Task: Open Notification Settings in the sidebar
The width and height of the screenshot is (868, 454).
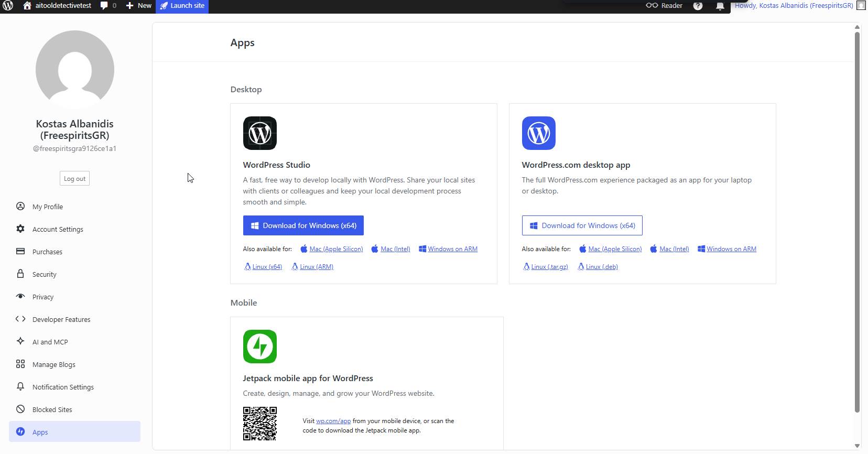Action: pos(74,387)
